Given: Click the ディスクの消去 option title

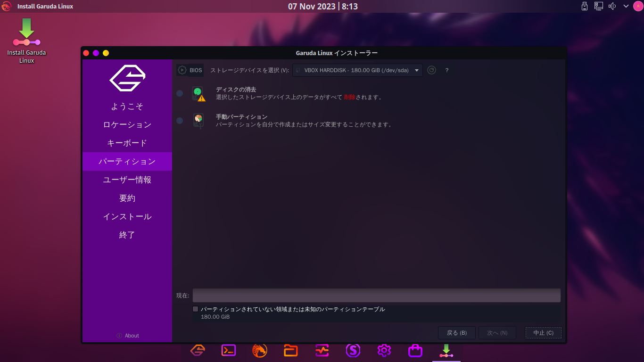Looking at the screenshot, I should 236,90.
